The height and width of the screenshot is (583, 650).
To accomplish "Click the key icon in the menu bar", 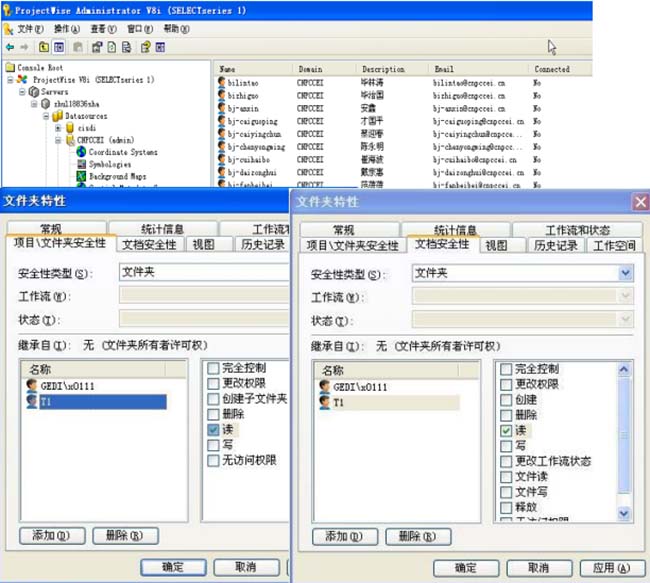I will tap(8, 29).
